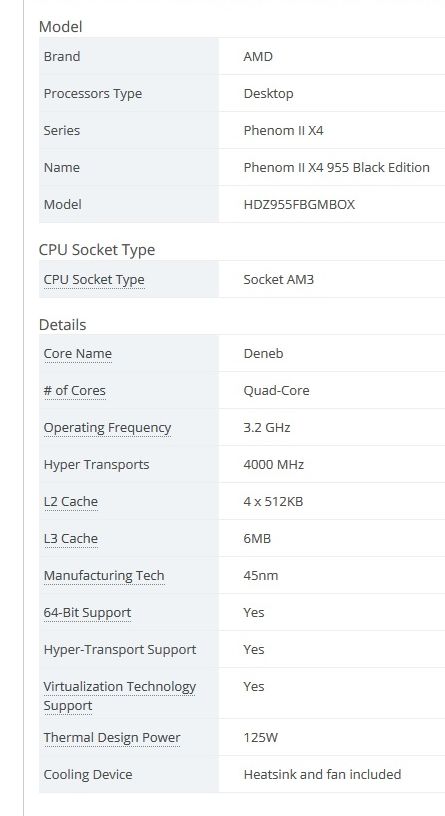Click the AMD brand value

[258, 56]
